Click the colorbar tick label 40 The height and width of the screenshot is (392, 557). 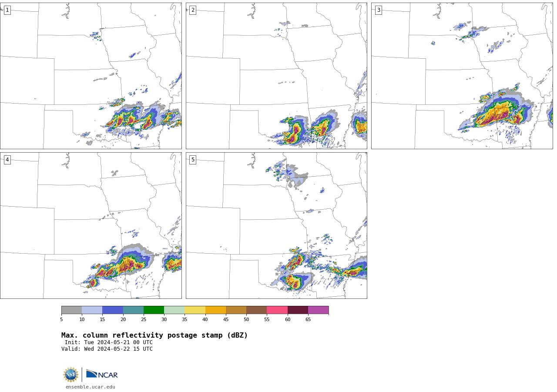205,319
